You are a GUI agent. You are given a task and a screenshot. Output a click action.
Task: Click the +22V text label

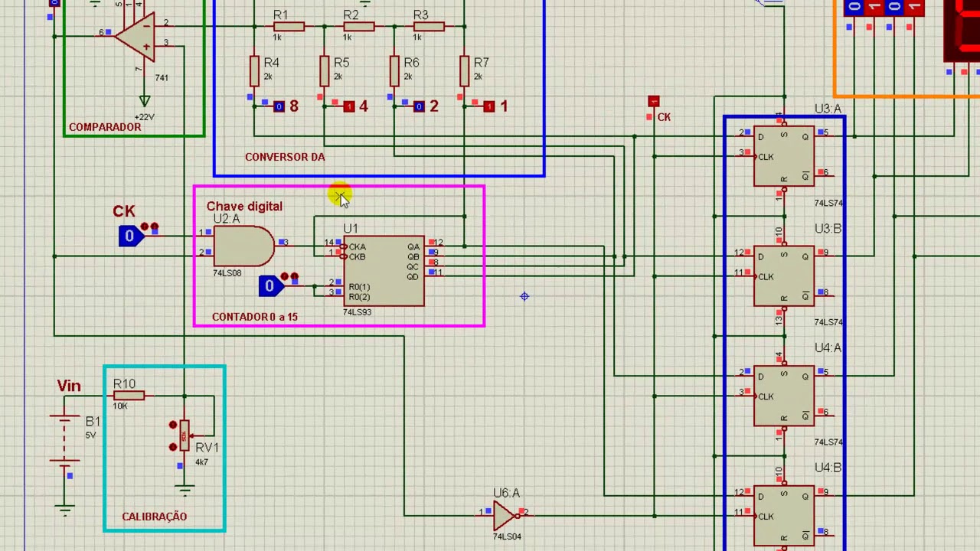point(144,117)
